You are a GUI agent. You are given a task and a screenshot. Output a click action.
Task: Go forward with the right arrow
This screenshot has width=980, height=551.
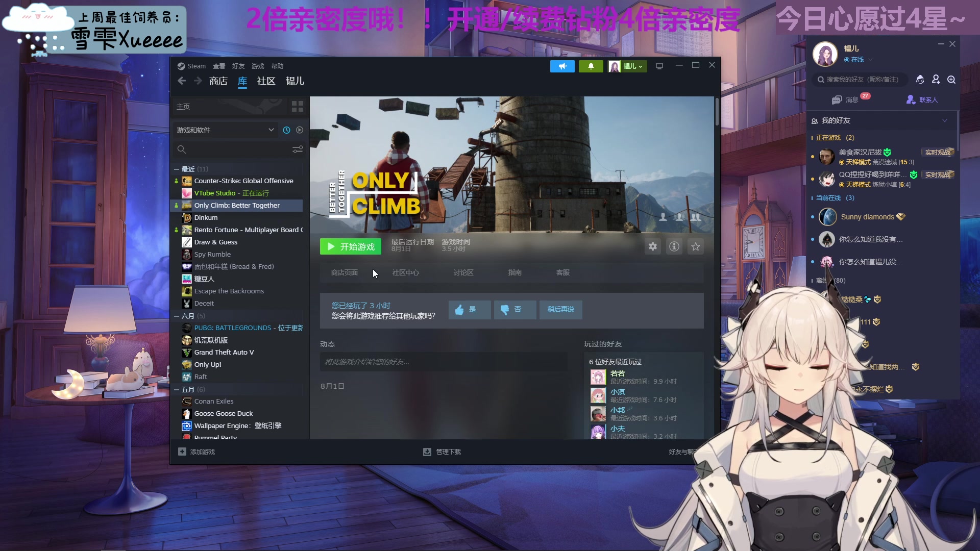coord(198,81)
